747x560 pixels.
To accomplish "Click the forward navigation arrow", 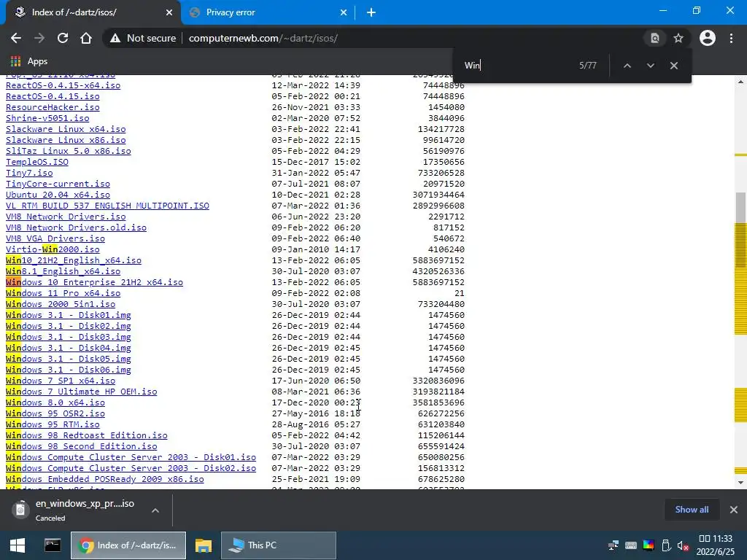I will pyautogui.click(x=39, y=38).
